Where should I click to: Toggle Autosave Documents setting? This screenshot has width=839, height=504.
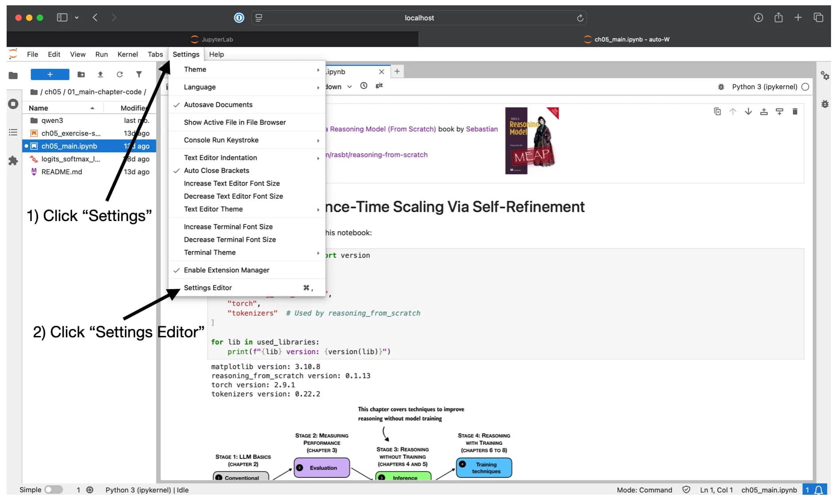(247, 105)
